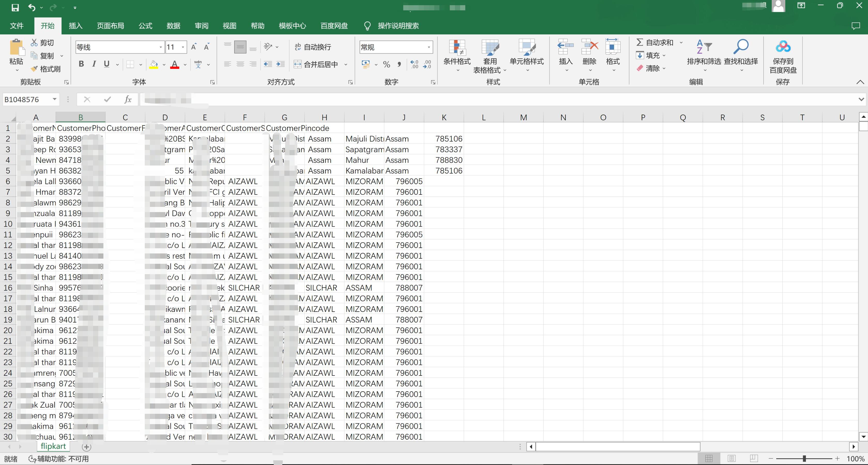Switch to the Data (数据) tab
Viewport: 868px width, 465px height.
tap(173, 26)
